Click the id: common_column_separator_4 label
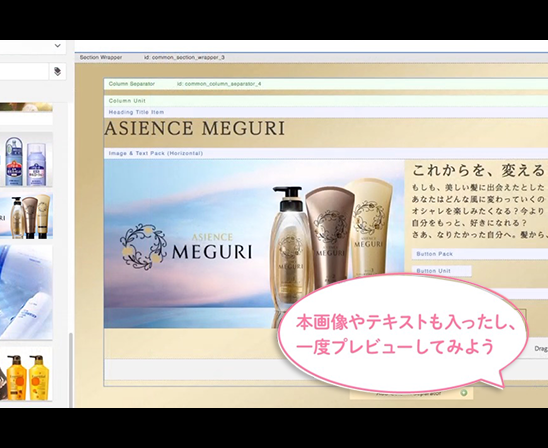The width and height of the screenshot is (548, 448). (x=219, y=84)
